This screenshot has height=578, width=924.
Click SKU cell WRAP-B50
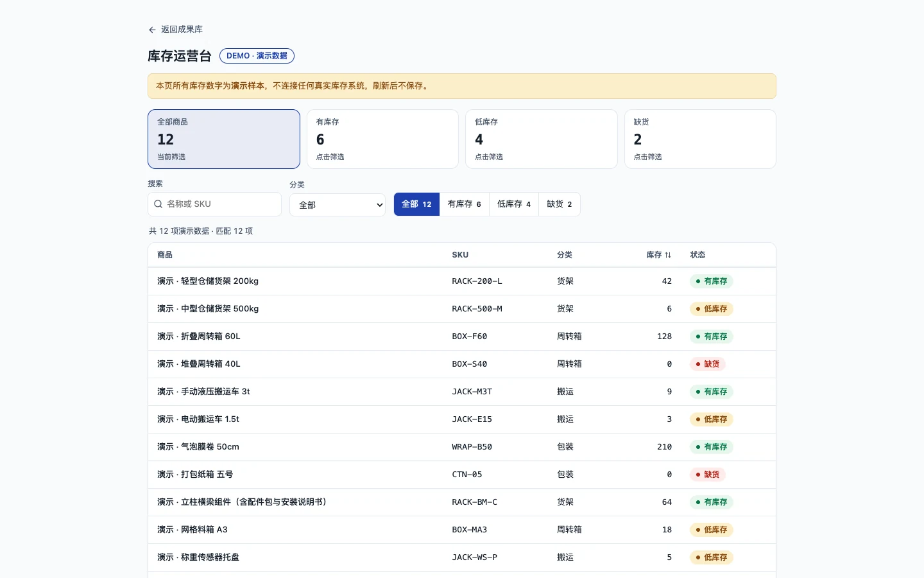472,447
